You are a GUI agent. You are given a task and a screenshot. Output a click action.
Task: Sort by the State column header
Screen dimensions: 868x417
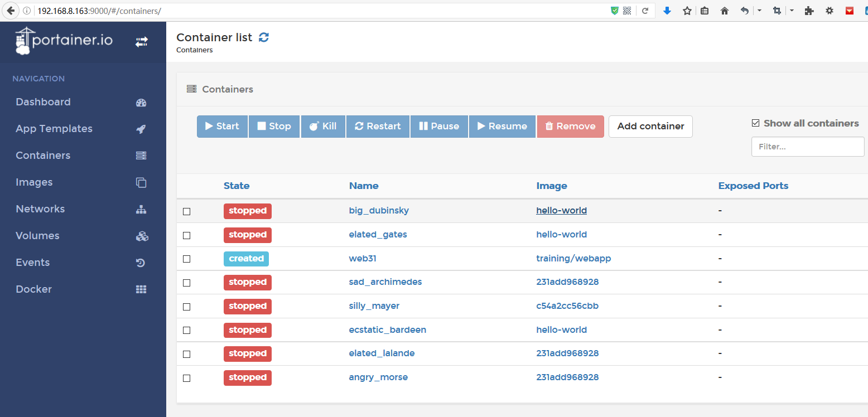237,186
